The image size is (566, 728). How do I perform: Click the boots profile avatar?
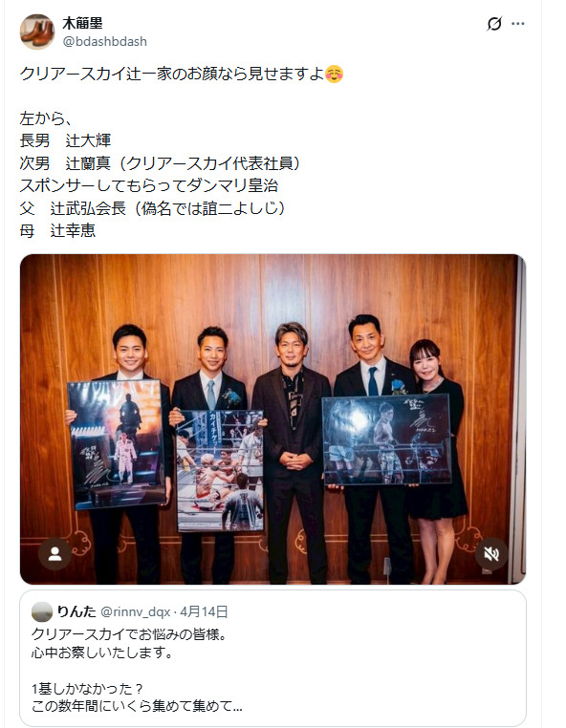(x=37, y=32)
